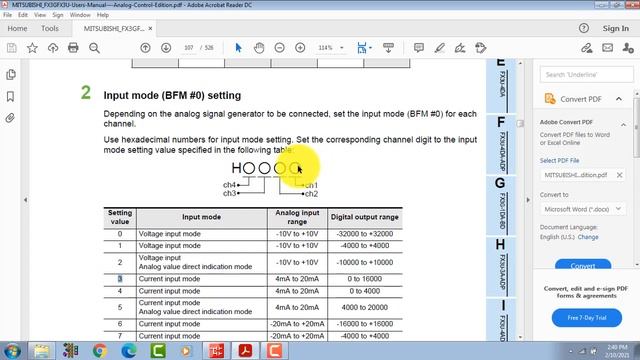Click the Free 7-Day Trial button
This screenshot has width=640, height=360.
click(587, 318)
